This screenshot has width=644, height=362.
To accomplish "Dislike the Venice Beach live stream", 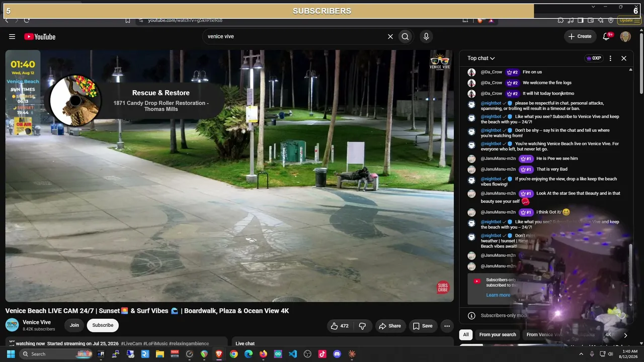I will (362, 326).
